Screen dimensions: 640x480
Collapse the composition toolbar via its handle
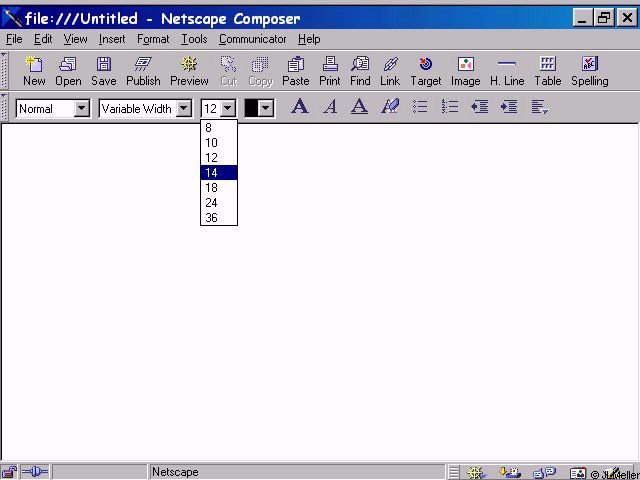pyautogui.click(x=4, y=70)
